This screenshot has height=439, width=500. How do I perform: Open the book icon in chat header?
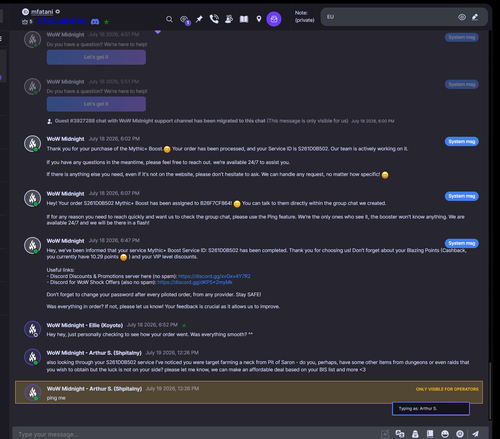(244, 19)
